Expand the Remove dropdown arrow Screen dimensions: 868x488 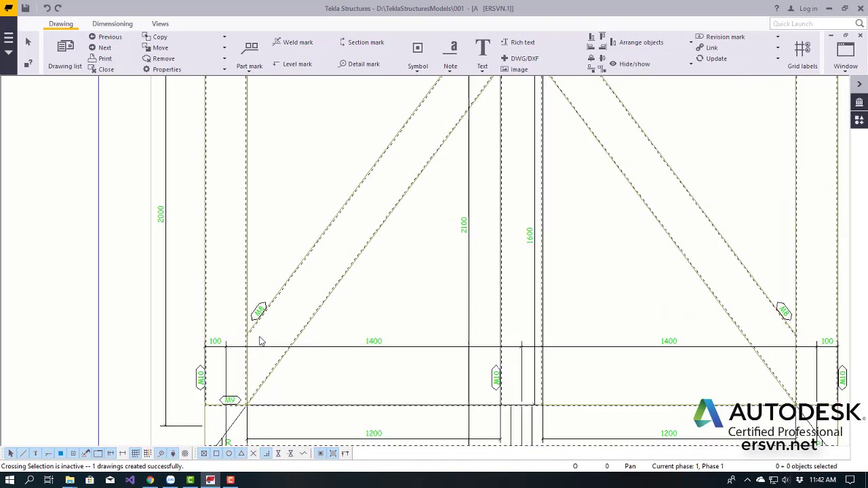(x=224, y=58)
